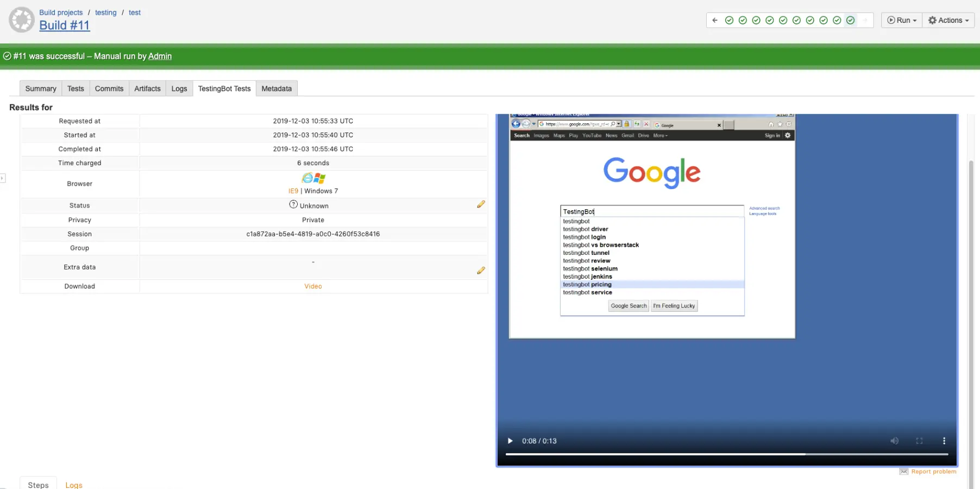Image resolution: width=980 pixels, height=489 pixels.
Task: Click the Bamboo logo icon beside Build #11
Action: click(x=22, y=20)
